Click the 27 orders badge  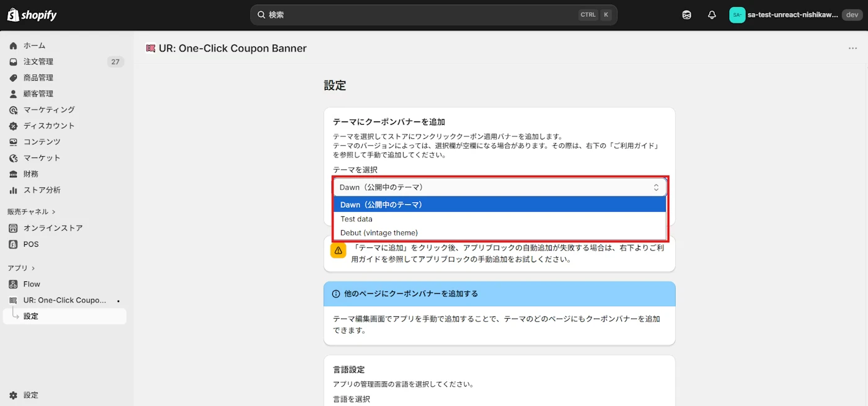click(115, 62)
